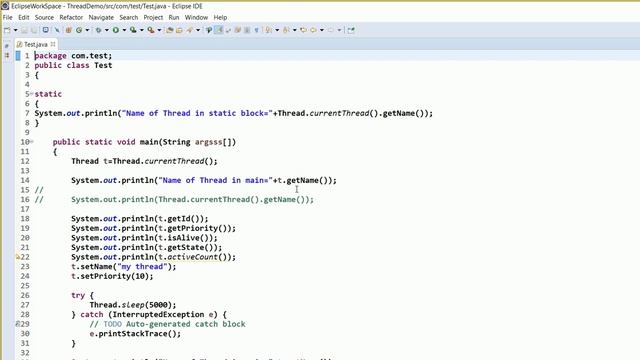Collapse the static block fold marker
This screenshot has height=360, width=640.
point(32,94)
